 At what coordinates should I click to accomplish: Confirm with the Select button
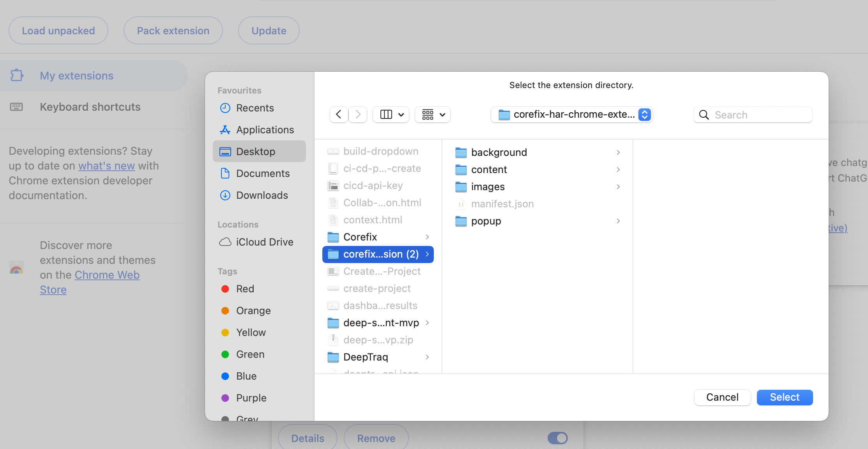pyautogui.click(x=785, y=397)
